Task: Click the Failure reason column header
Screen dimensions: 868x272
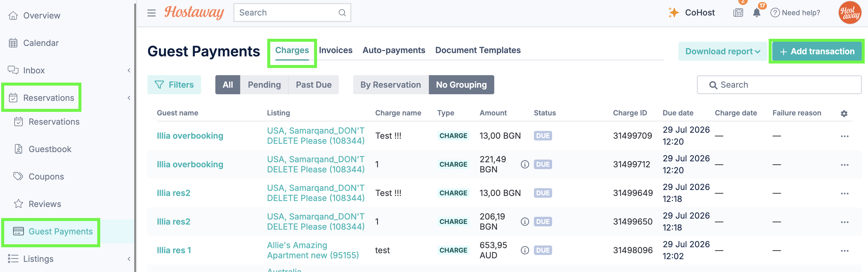Action: (797, 113)
